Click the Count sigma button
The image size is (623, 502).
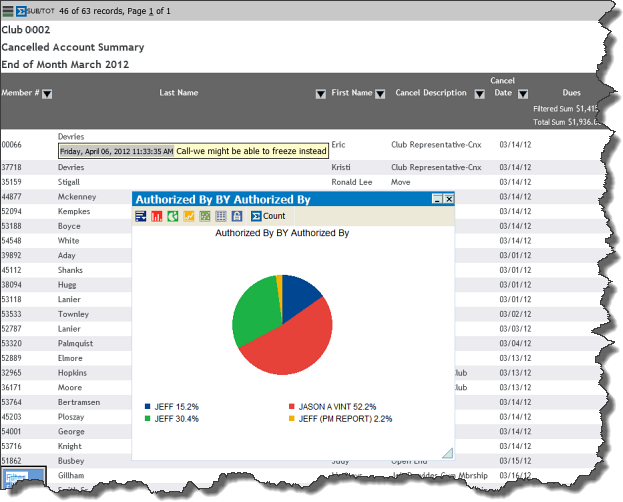pyautogui.click(x=268, y=216)
